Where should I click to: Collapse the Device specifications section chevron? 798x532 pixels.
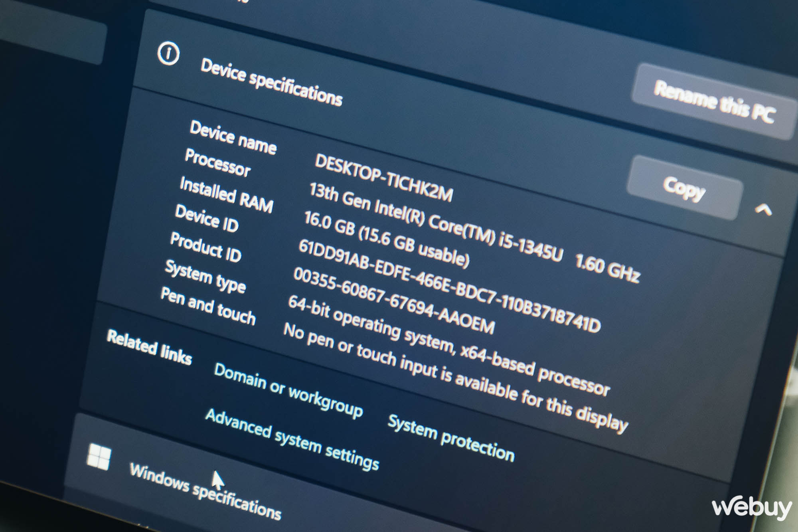[x=763, y=209]
